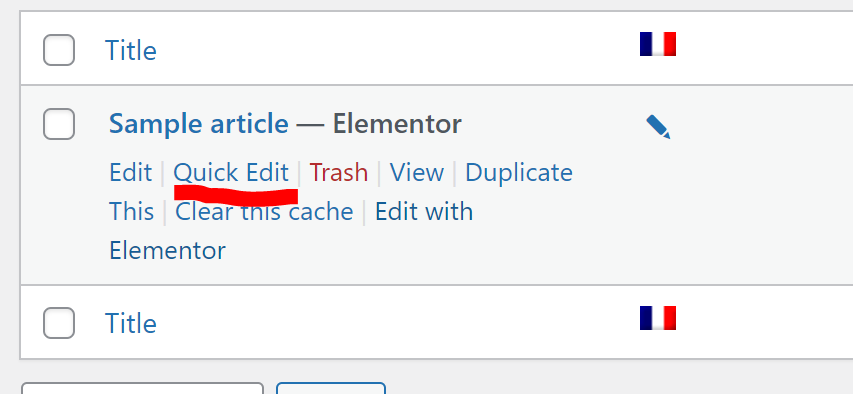Sort posts by the header Title column
Viewport: 853px width, 394px height.
(131, 51)
